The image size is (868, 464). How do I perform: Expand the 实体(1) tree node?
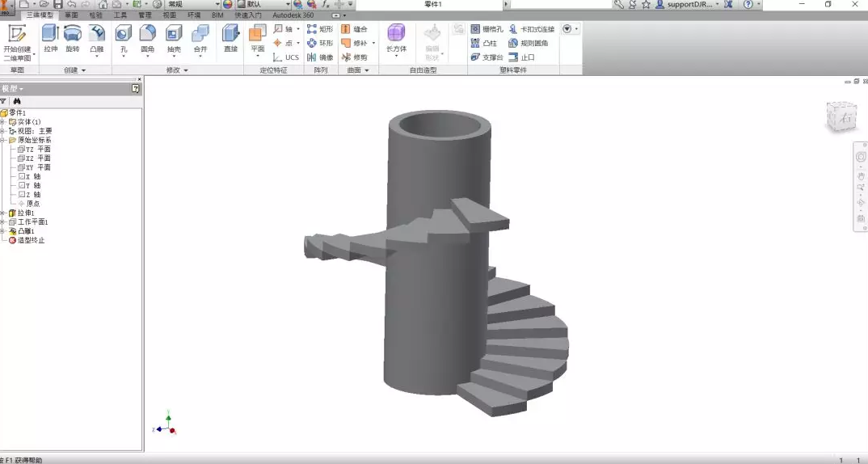[2, 122]
